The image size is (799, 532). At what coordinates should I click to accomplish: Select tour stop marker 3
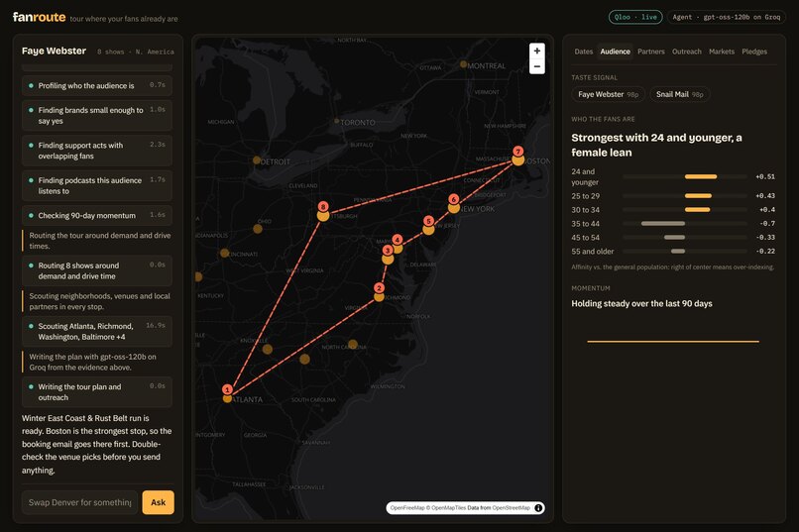(388, 251)
